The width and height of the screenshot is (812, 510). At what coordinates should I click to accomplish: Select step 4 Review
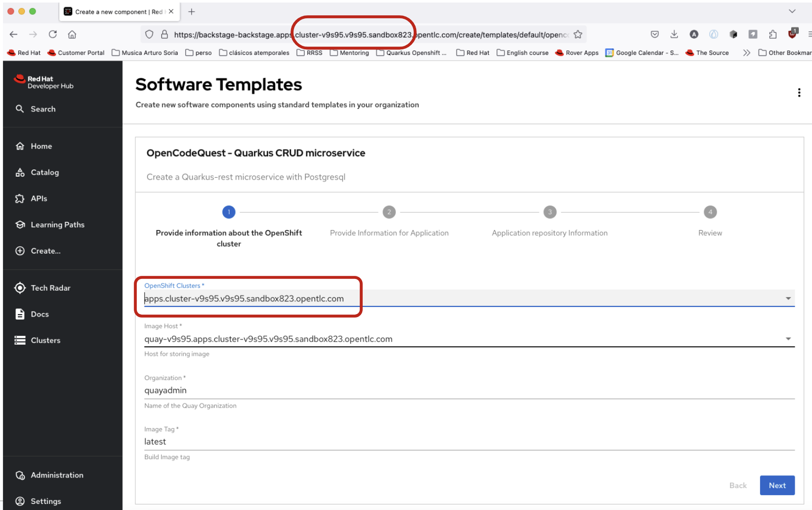(x=710, y=221)
